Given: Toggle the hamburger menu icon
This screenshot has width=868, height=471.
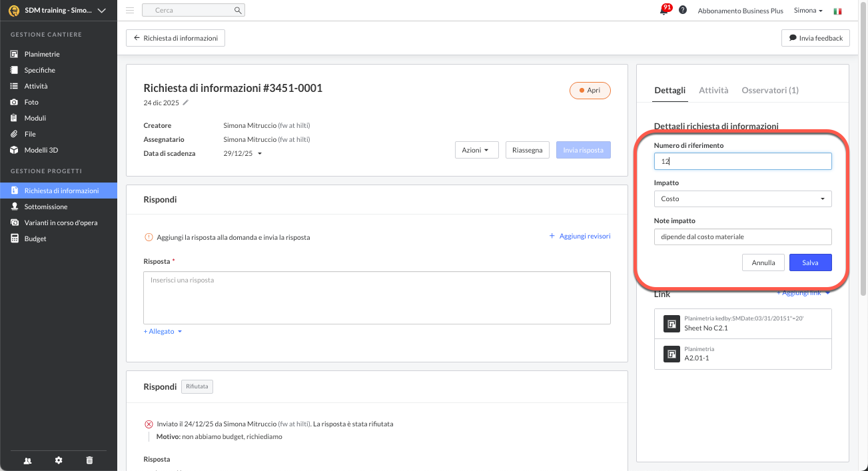Looking at the screenshot, I should point(130,11).
